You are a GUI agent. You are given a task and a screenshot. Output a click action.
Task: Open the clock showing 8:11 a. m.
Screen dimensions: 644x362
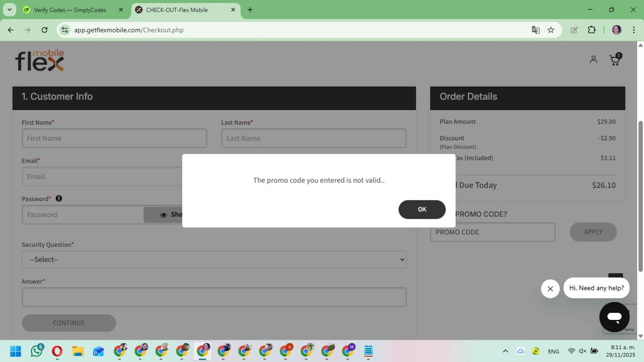point(620,351)
